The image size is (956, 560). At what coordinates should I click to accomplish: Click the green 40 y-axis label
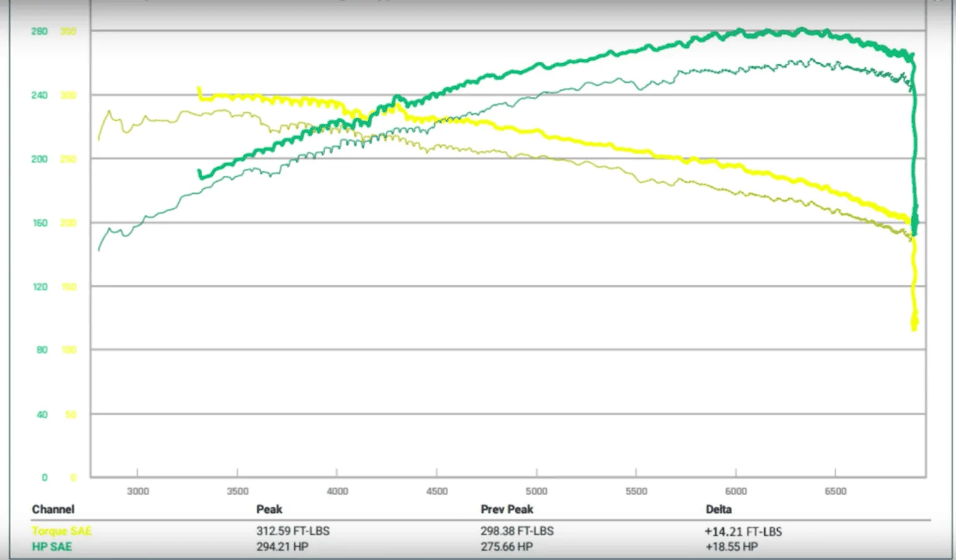(x=42, y=415)
